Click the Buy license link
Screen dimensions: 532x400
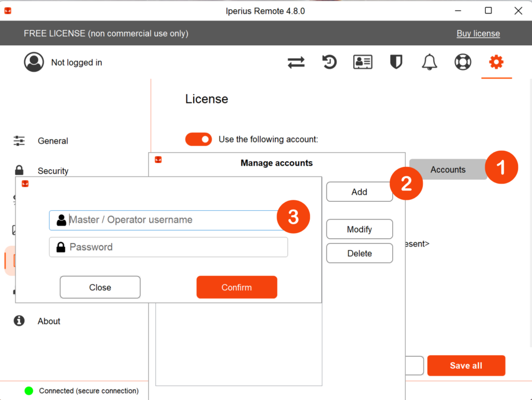tap(478, 33)
